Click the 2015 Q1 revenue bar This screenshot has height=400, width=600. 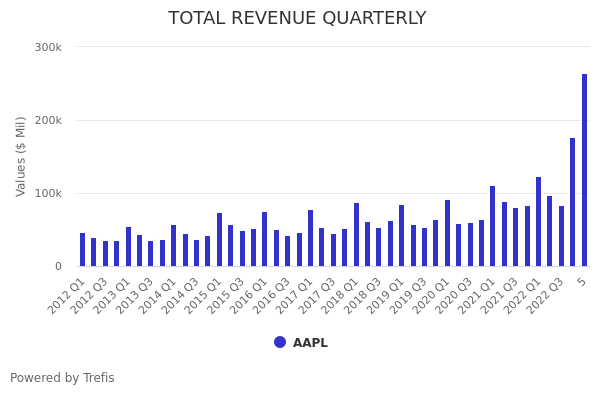click(x=219, y=240)
